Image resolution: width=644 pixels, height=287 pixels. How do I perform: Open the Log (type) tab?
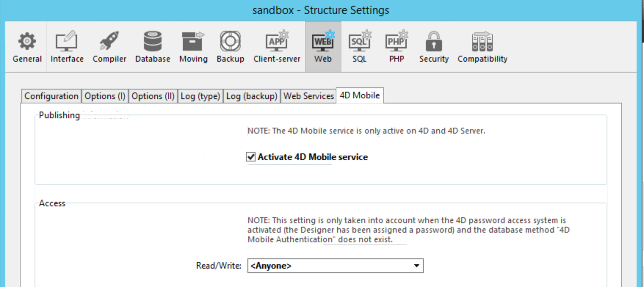[x=200, y=96]
